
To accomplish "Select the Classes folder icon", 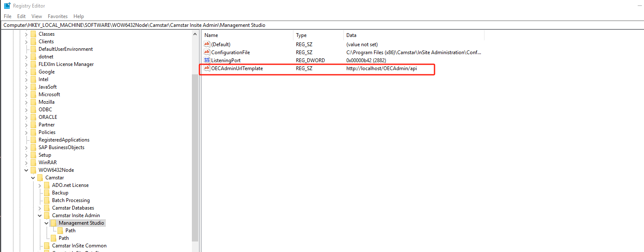I will tap(33, 34).
